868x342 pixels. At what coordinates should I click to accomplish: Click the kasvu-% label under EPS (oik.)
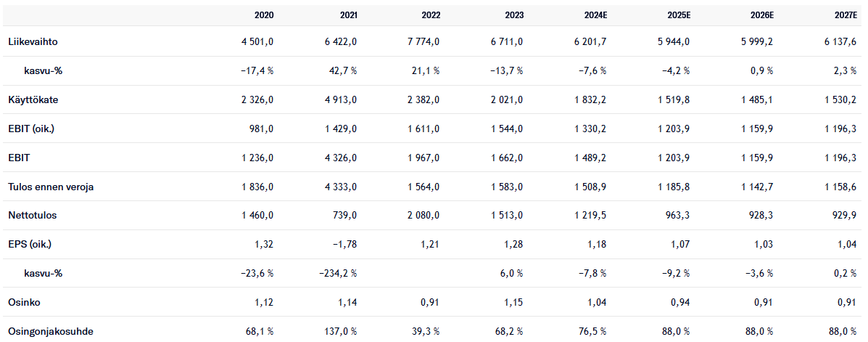44,273
